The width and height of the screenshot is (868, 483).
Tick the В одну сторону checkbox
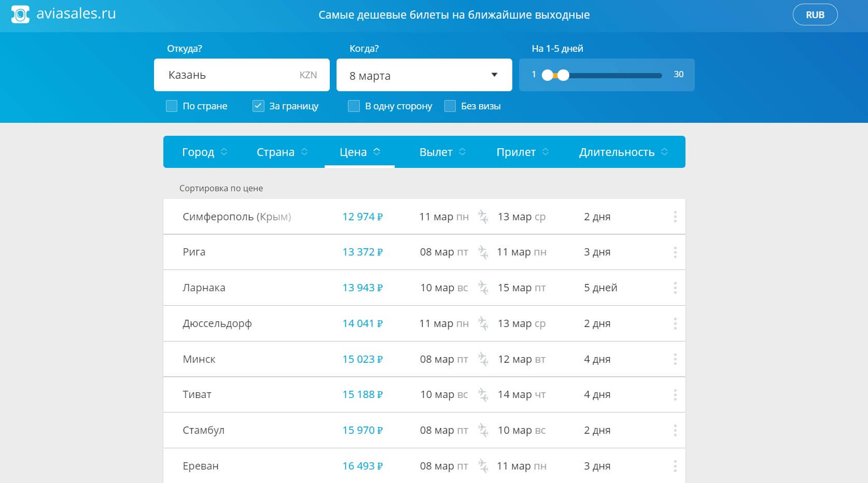[354, 106]
